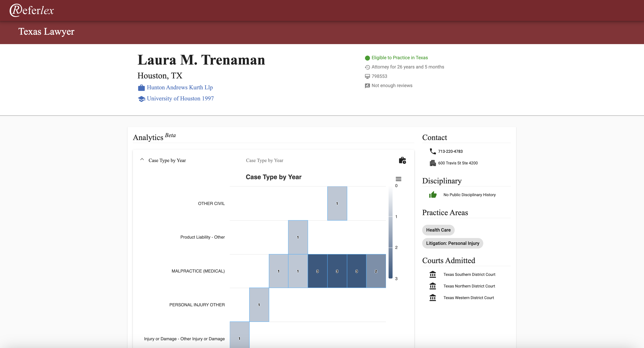Click courthouse icon for Texas Western District Court

pyautogui.click(x=433, y=297)
